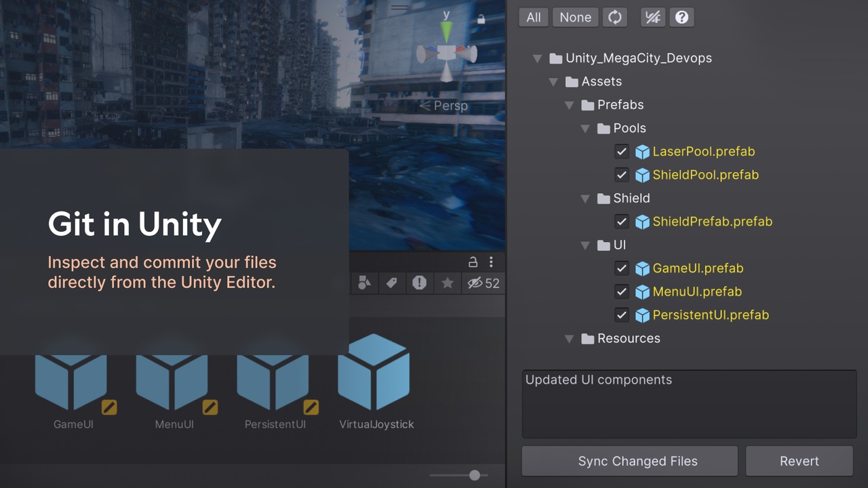
Task: Select ShieldPool.prefab file name
Action: point(705,175)
